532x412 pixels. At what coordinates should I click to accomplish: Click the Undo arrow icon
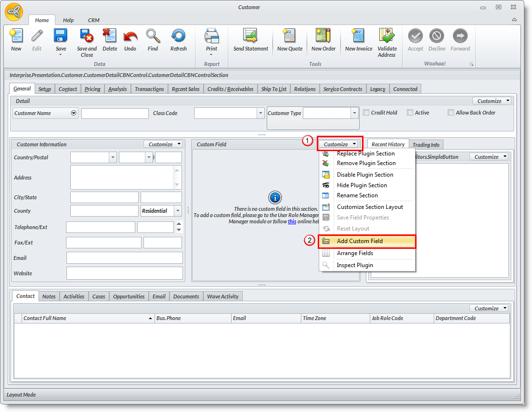[130, 37]
